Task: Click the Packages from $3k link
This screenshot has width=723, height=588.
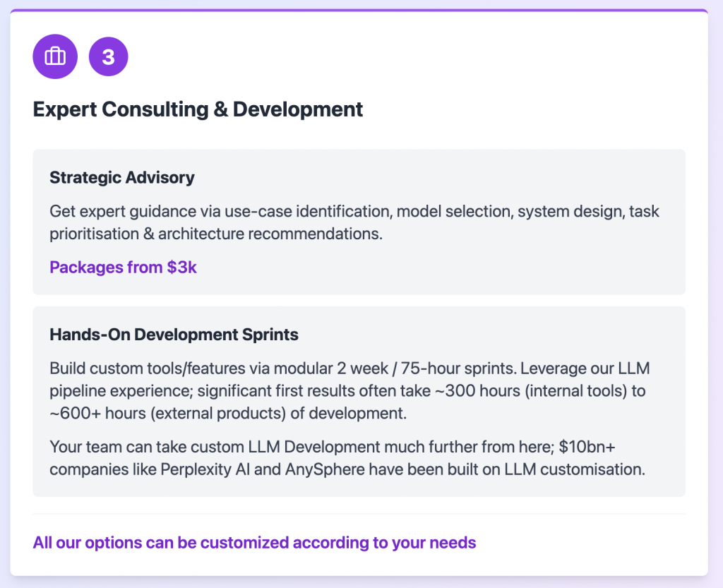Action: (x=123, y=267)
